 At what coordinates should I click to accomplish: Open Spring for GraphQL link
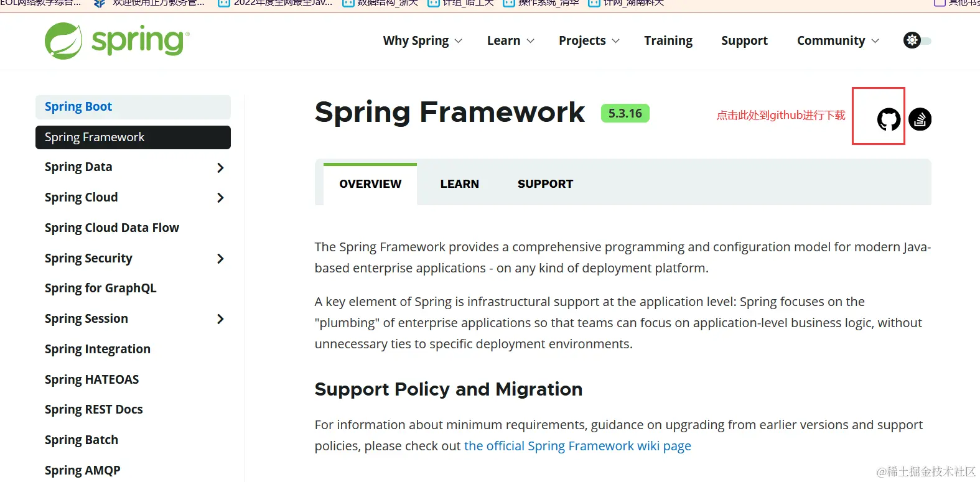101,288
